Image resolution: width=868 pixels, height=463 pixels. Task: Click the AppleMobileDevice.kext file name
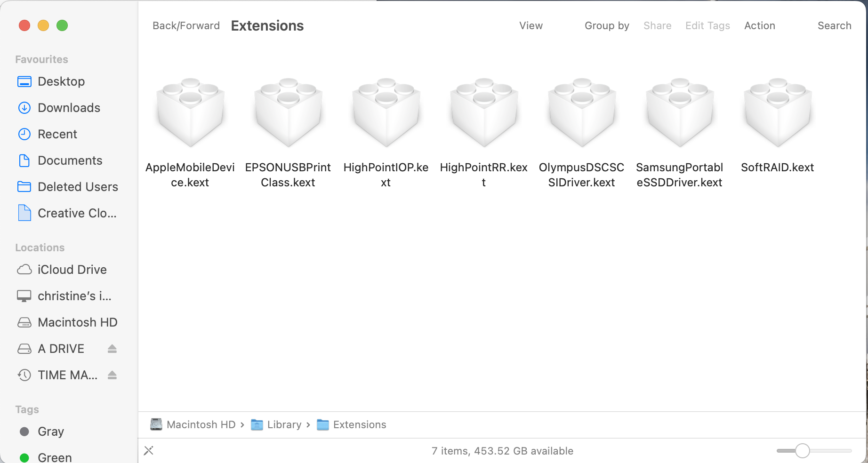[190, 175]
